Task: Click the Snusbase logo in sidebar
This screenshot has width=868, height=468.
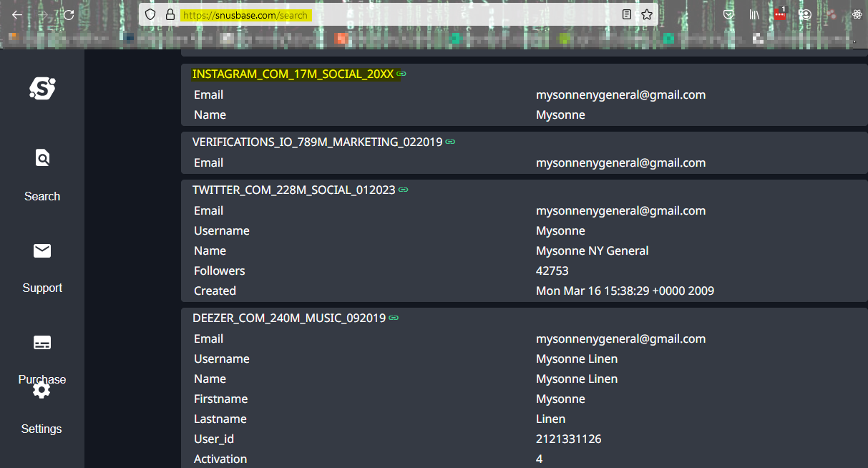Action: coord(42,88)
